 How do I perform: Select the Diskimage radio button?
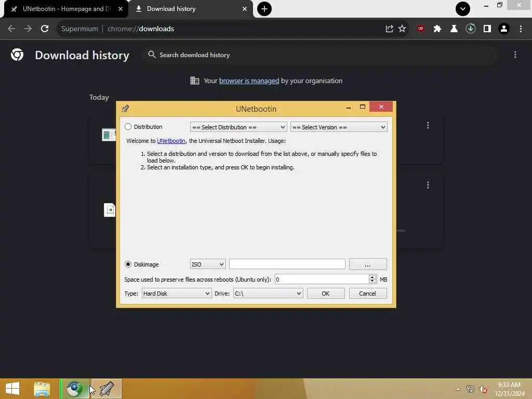coord(128,264)
